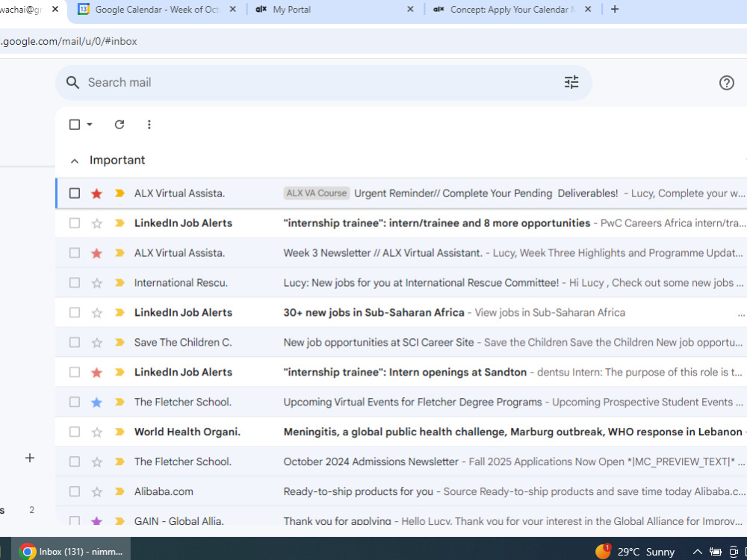This screenshot has height=560, width=747.
Task: Click the Important section heading
Action: [117, 161]
